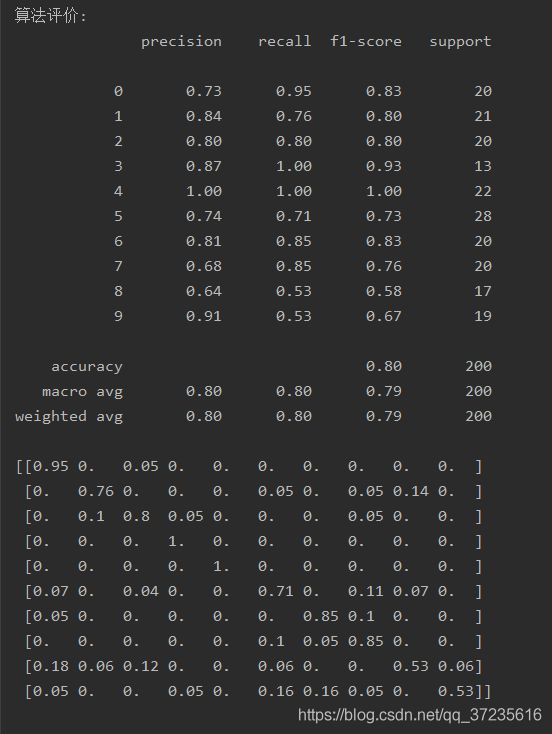Click precision value 0.64 in class 8 row
Viewport: 552px width, 734px height.
[x=204, y=291]
